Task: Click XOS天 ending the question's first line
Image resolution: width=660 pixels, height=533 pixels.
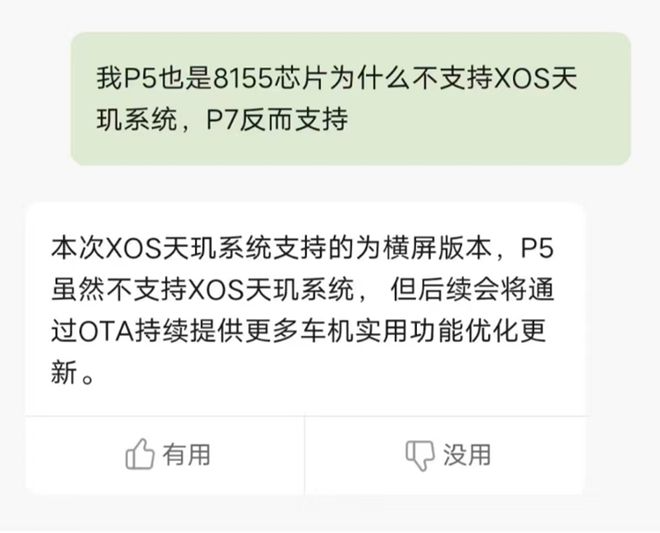Action: [535, 78]
